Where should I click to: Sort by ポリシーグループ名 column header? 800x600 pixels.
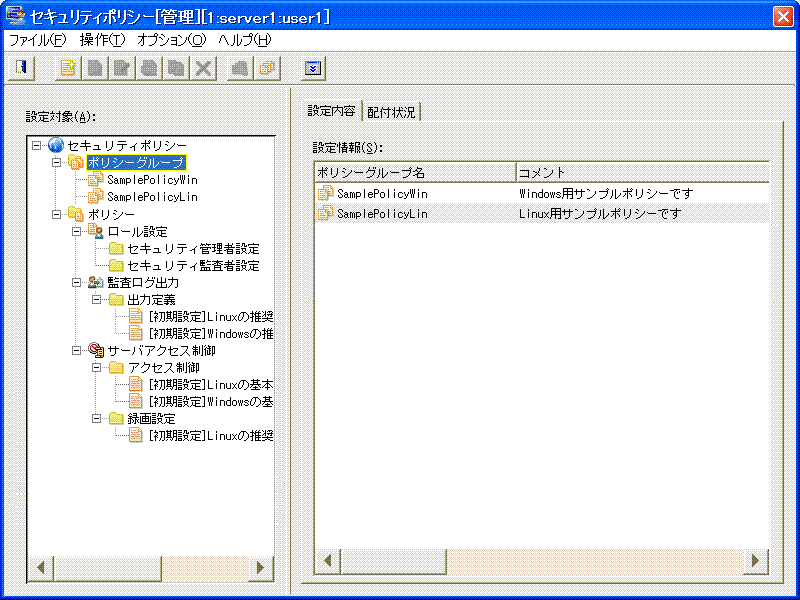pos(415,172)
